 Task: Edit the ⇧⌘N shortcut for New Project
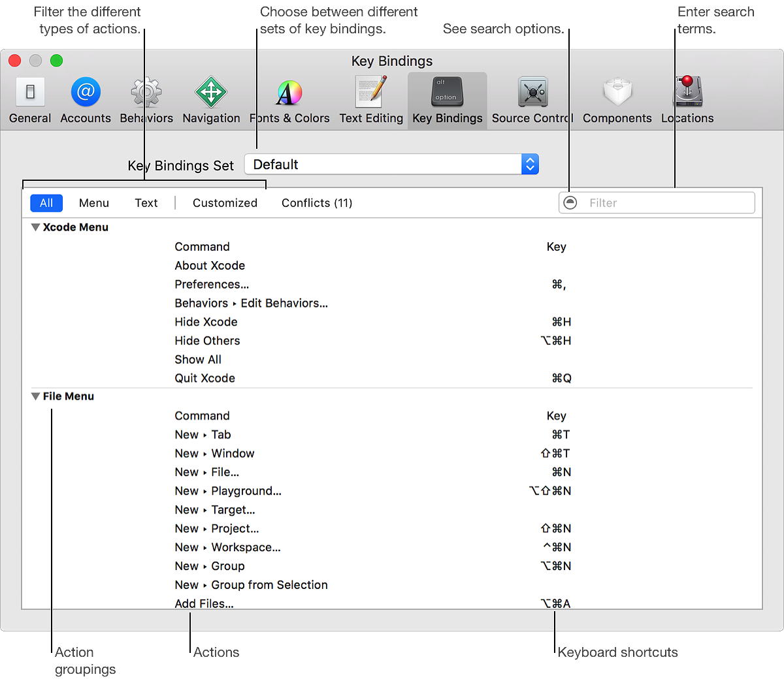click(556, 529)
